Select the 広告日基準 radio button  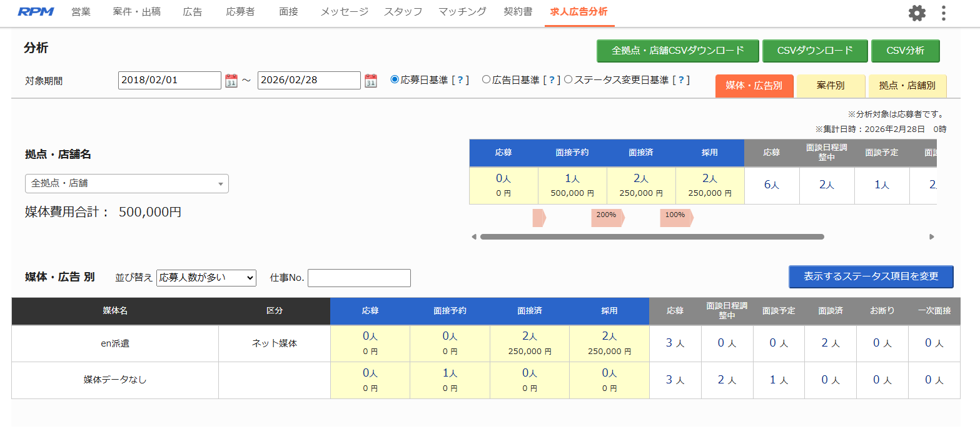tap(485, 79)
